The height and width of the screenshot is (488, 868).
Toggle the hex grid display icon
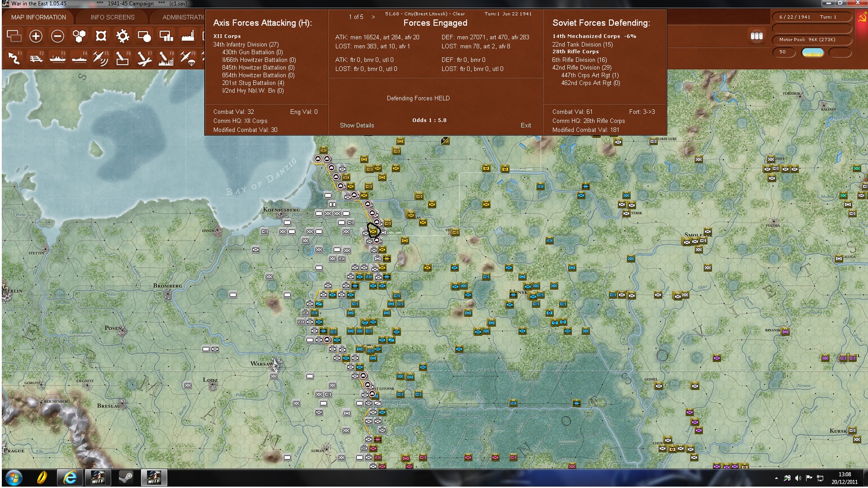click(x=79, y=36)
